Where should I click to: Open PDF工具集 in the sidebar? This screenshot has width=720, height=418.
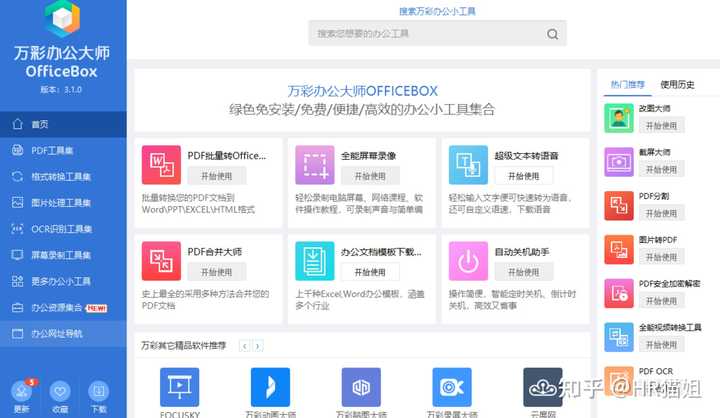(63, 150)
